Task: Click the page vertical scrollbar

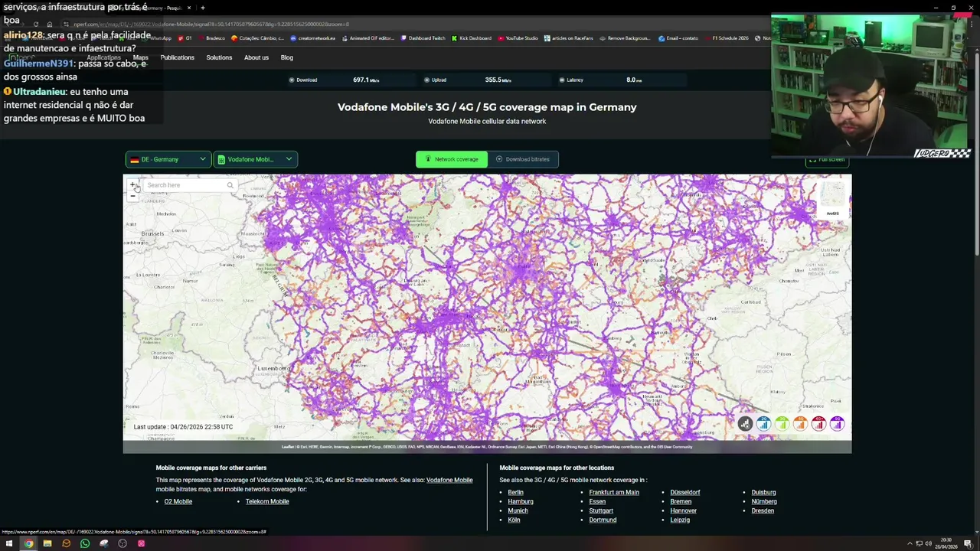Action: pyautogui.click(x=975, y=153)
